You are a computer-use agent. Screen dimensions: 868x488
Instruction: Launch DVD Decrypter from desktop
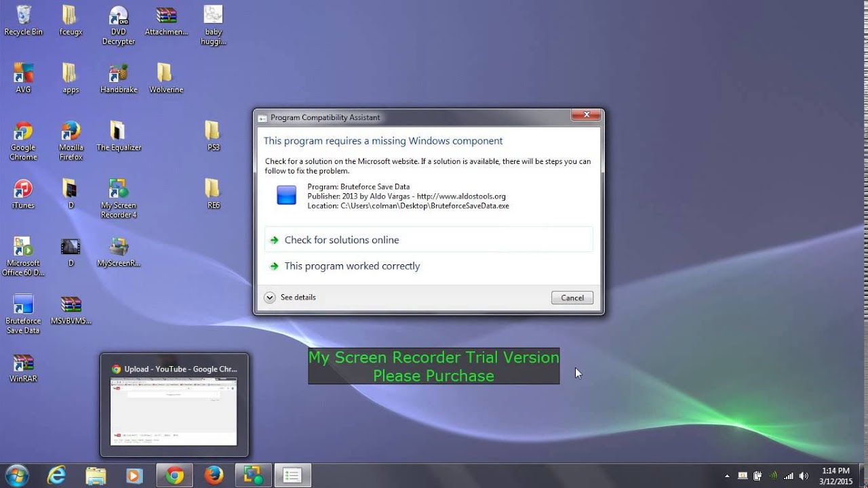click(x=119, y=25)
